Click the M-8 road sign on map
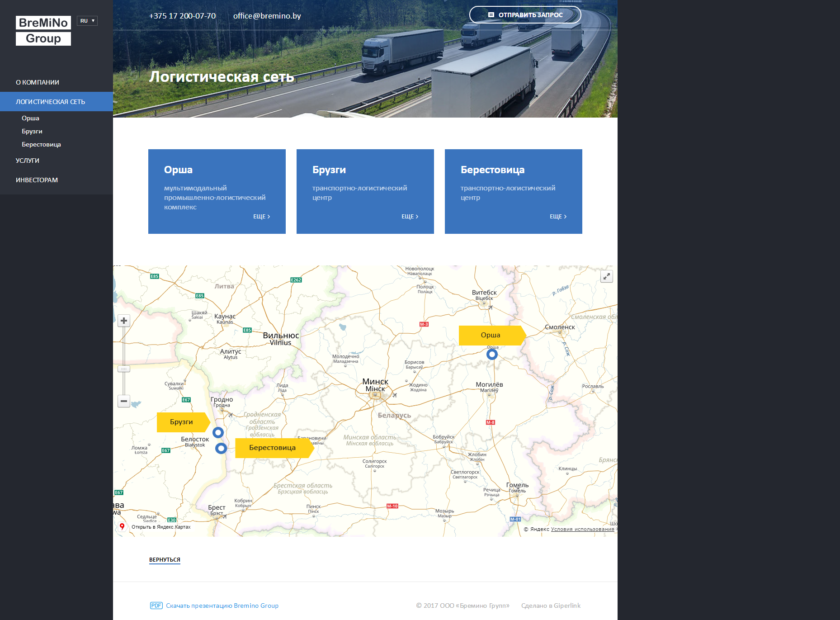Image resolution: width=840 pixels, height=620 pixels. (491, 422)
